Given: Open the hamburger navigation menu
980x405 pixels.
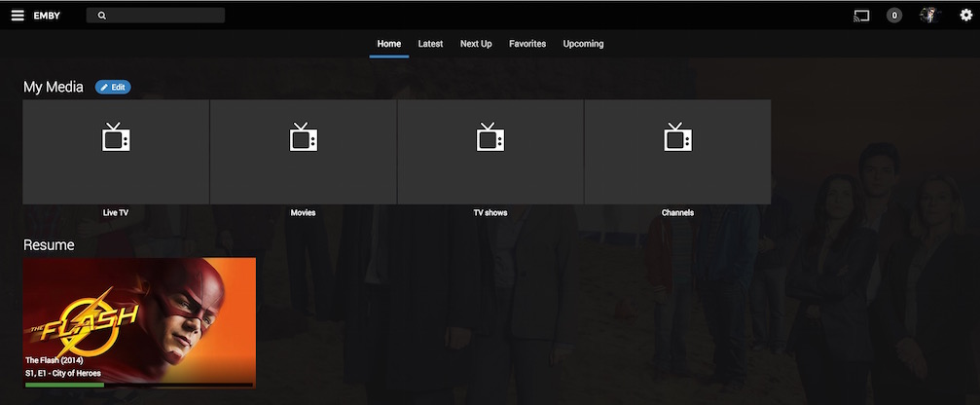Looking at the screenshot, I should (18, 15).
